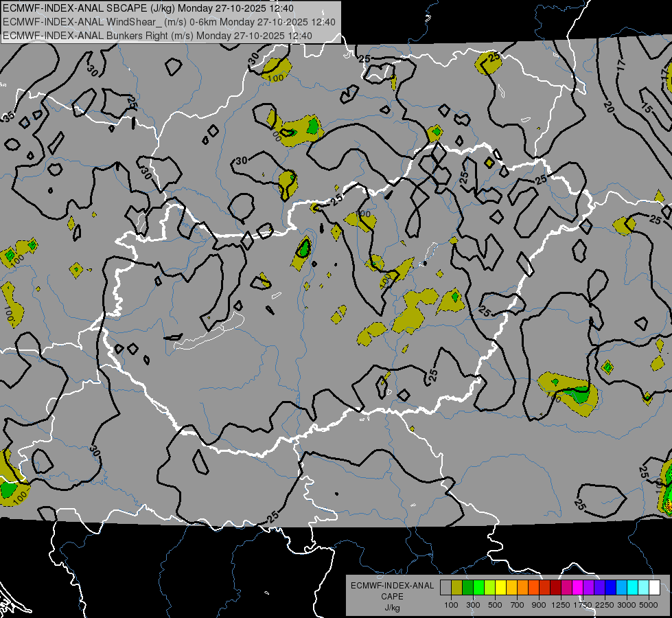Click the J/kg unit label in legend

coord(392,608)
